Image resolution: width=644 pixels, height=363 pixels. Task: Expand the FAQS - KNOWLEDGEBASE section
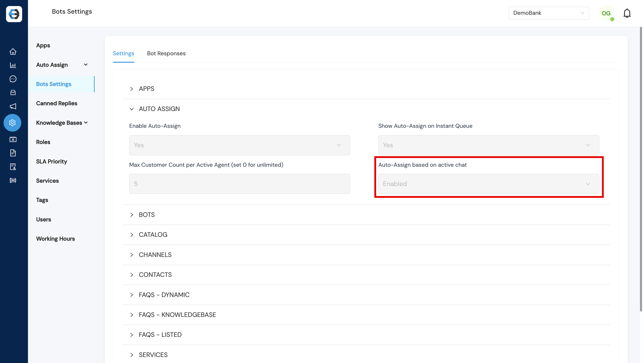pos(366,315)
